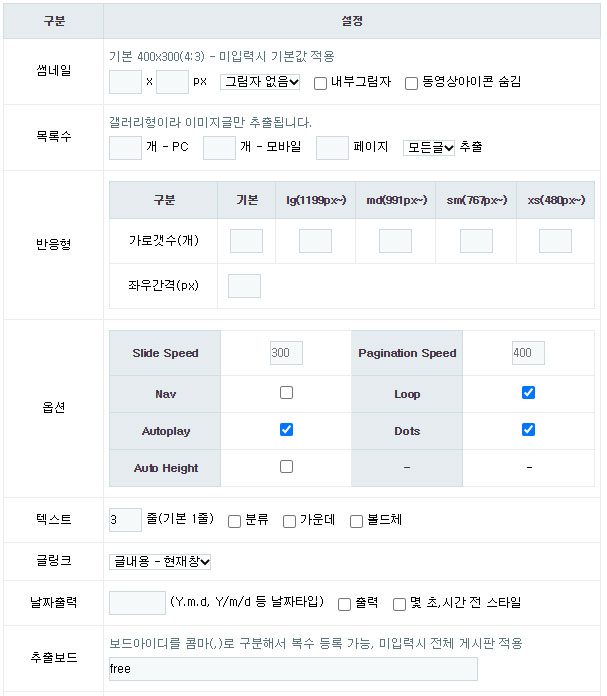The image size is (607, 696).
Task: Toggle the 내부그림자 checkbox
Action: tap(321, 83)
